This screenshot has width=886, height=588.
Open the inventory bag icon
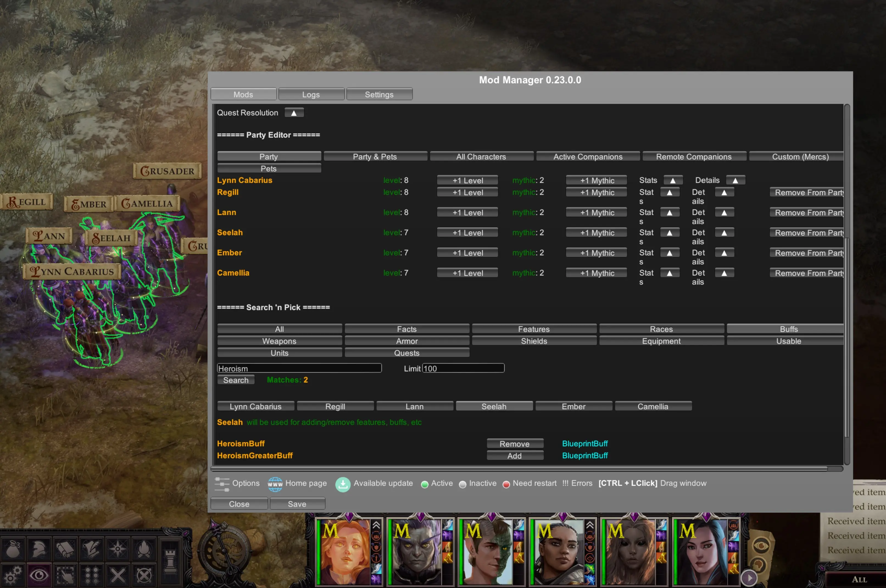[x=13, y=549]
